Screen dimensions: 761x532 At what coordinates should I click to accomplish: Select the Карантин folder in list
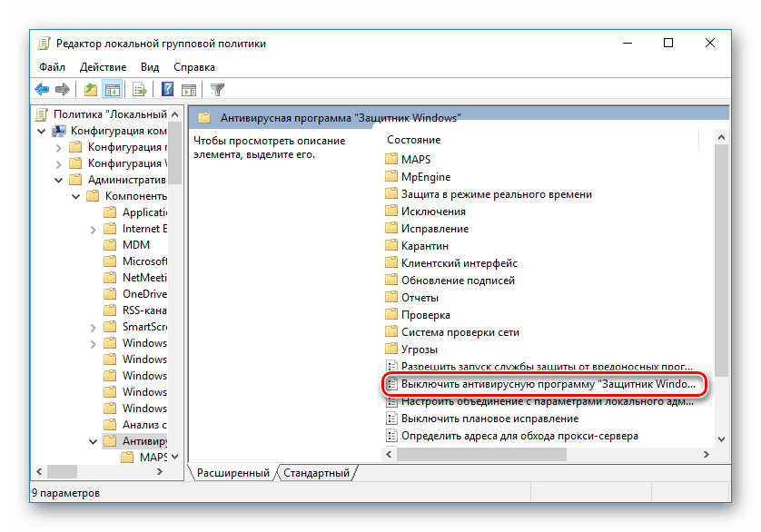tap(425, 245)
